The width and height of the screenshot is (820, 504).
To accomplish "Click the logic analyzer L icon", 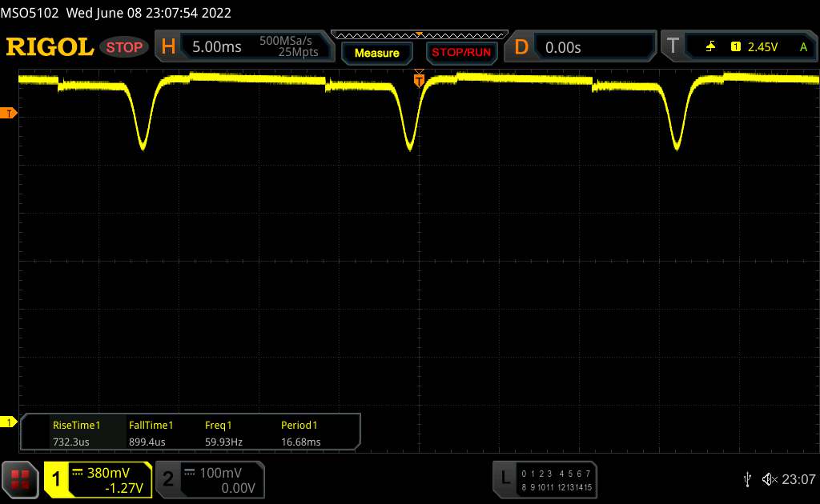I will click(x=505, y=478).
